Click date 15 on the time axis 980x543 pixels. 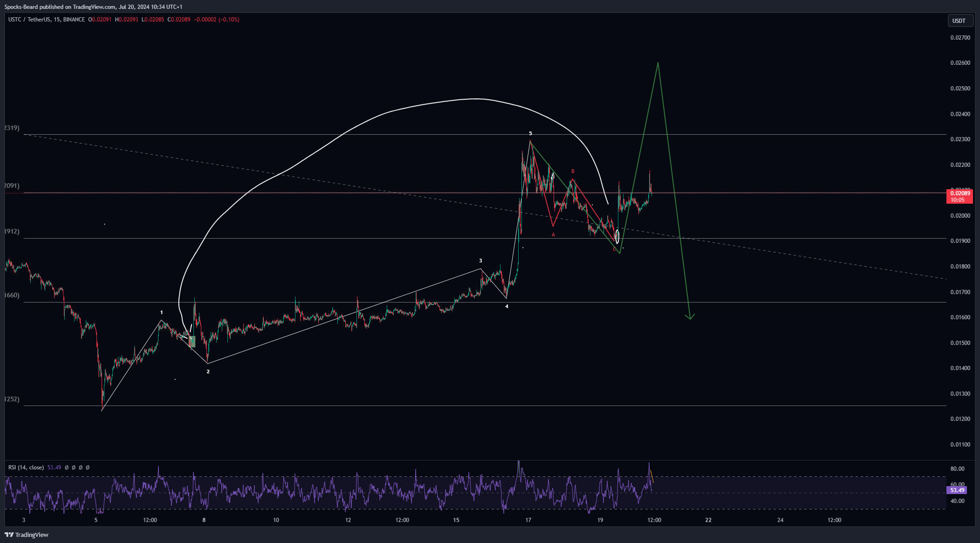[x=456, y=520]
